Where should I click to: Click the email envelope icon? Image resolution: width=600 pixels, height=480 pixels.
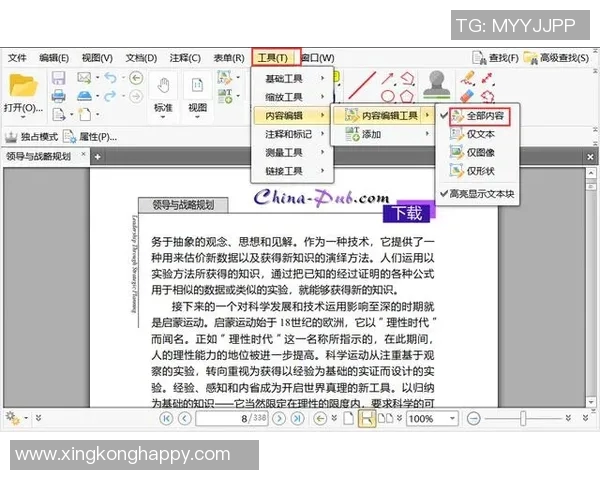click(84, 78)
